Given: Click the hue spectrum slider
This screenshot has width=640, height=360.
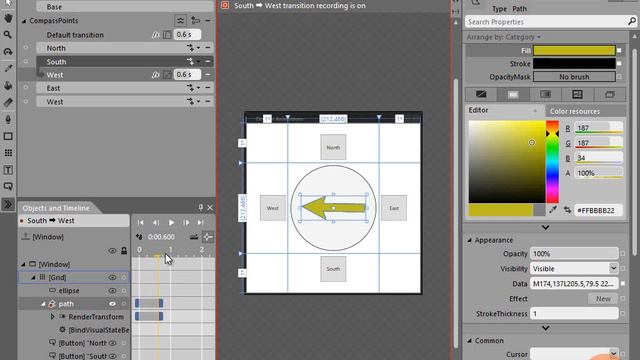Looking at the screenshot, I should tap(552, 162).
